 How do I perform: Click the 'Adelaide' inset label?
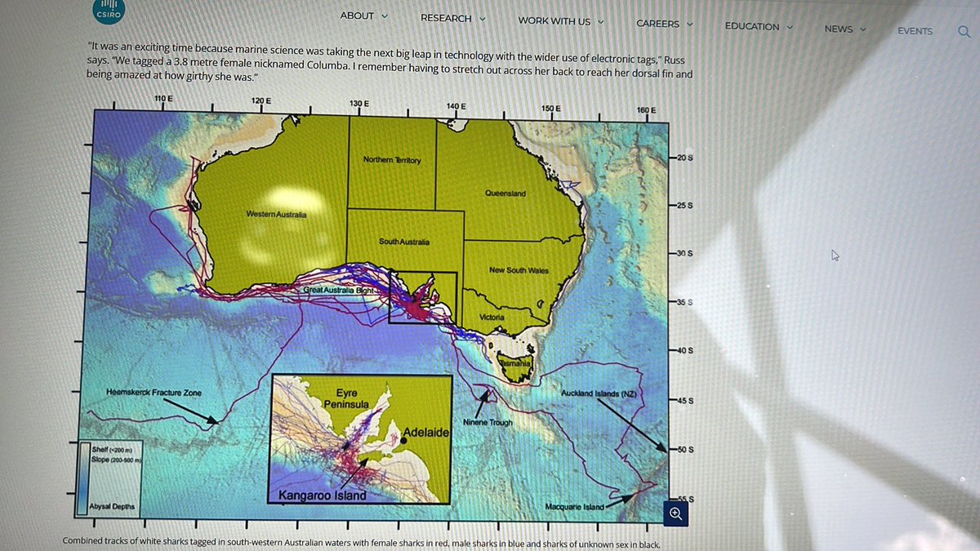(427, 431)
